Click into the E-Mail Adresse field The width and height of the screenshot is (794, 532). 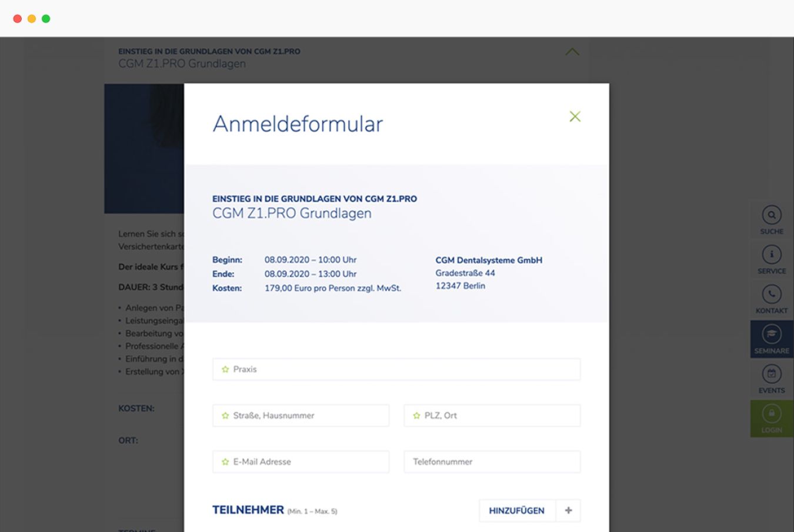pyautogui.click(x=301, y=462)
